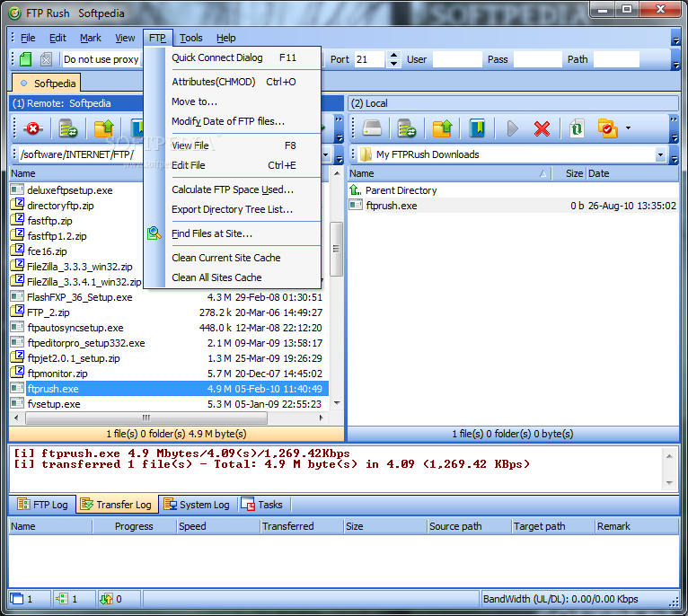Click the grey play transfer arrow in Local toolbar

point(512,128)
